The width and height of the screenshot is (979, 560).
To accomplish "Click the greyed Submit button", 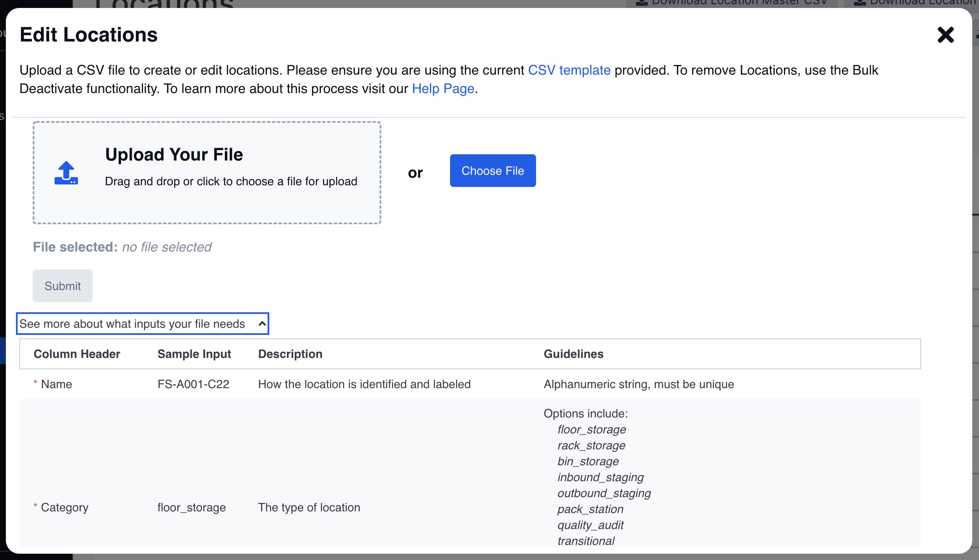I will tap(62, 286).
